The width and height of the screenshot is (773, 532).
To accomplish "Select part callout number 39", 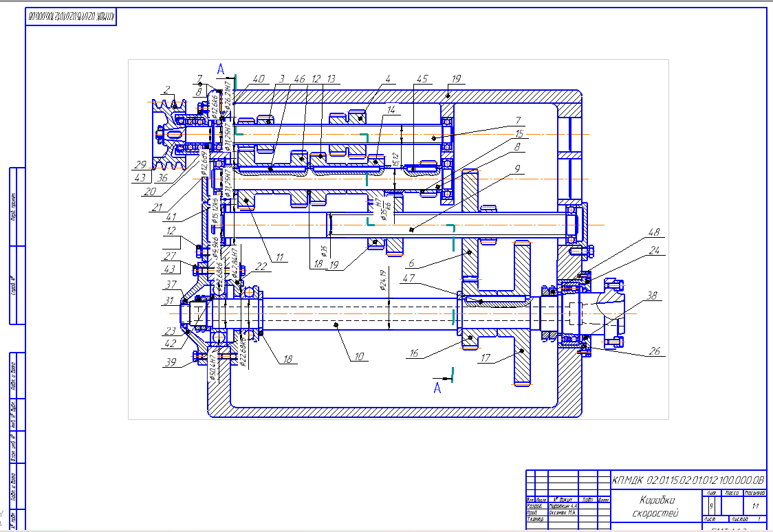I will (x=170, y=363).
